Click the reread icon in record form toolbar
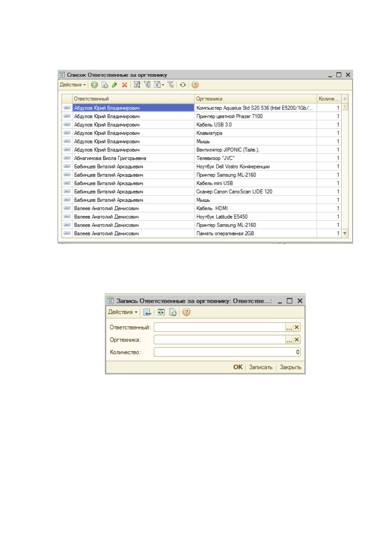 coord(161,312)
